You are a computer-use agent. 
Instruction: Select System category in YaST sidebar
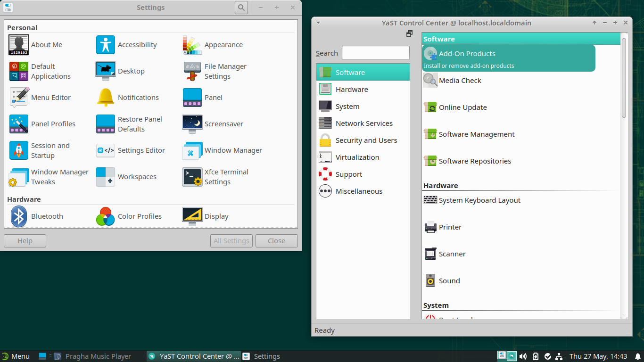coord(363,107)
